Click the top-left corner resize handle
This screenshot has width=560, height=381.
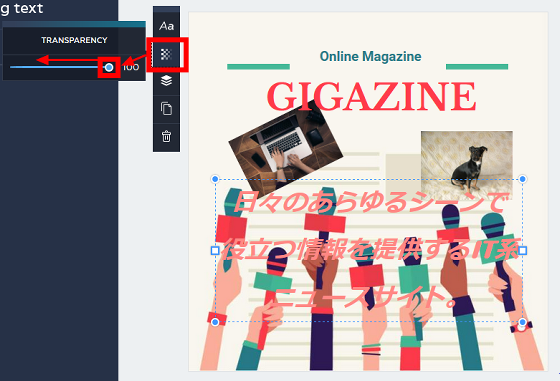click(215, 179)
